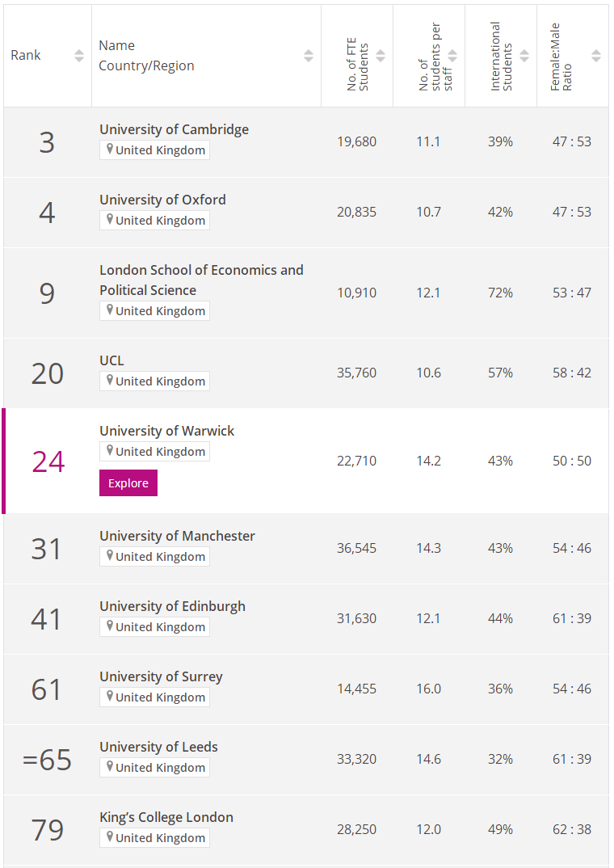Sort by Name Country/Region arrows

(x=309, y=55)
